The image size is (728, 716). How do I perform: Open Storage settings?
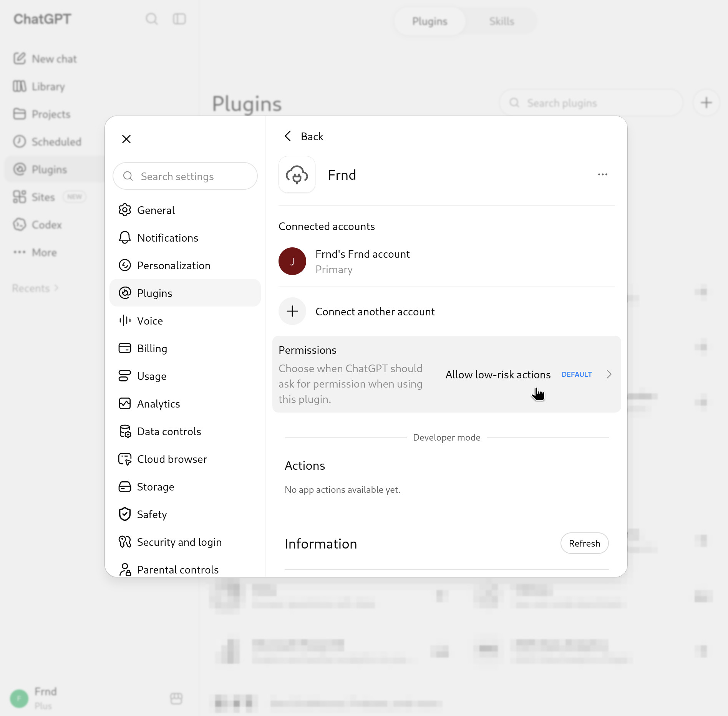[x=185, y=487]
